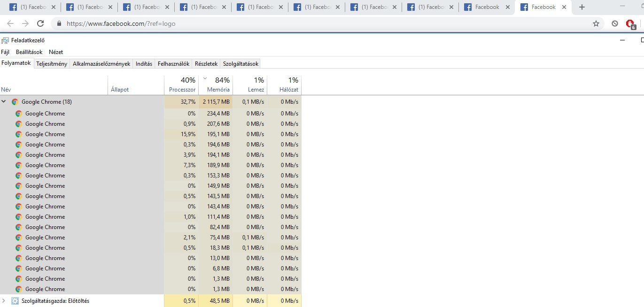Click the 194,1 MB memory cell
The image size is (644, 307).
click(x=216, y=155)
